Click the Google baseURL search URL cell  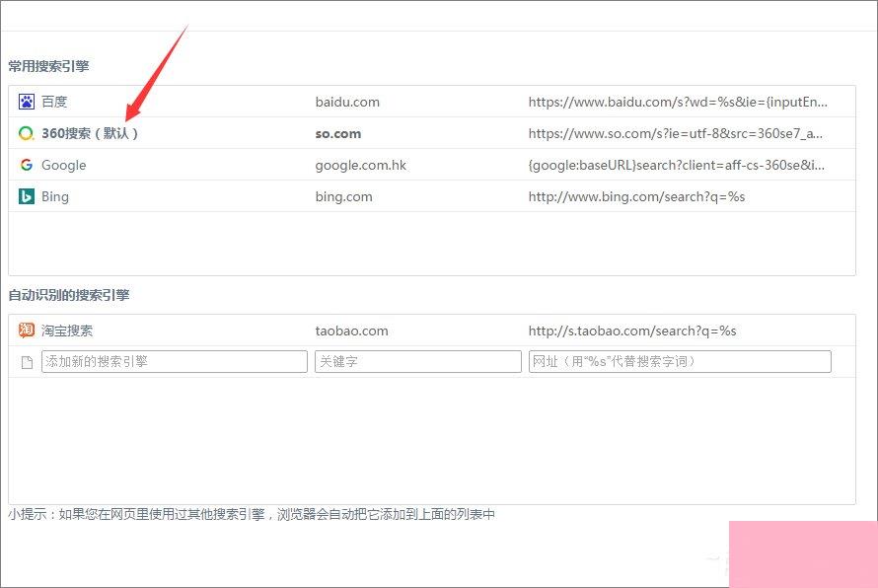(677, 165)
